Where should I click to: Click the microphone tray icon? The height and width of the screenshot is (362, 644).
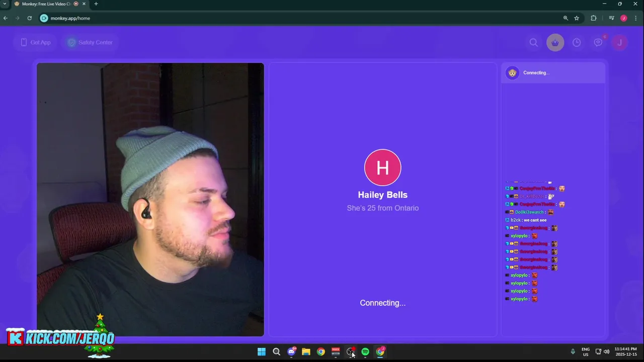[573, 351]
